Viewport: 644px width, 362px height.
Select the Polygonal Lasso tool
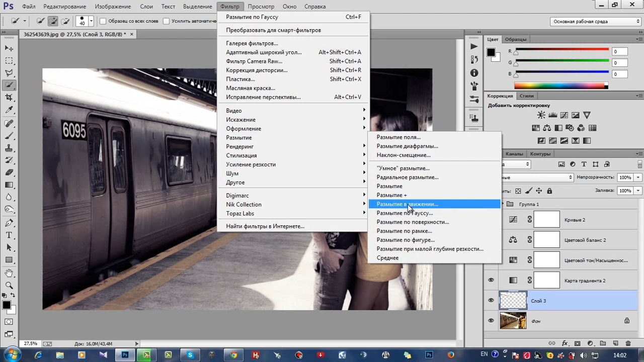click(9, 73)
